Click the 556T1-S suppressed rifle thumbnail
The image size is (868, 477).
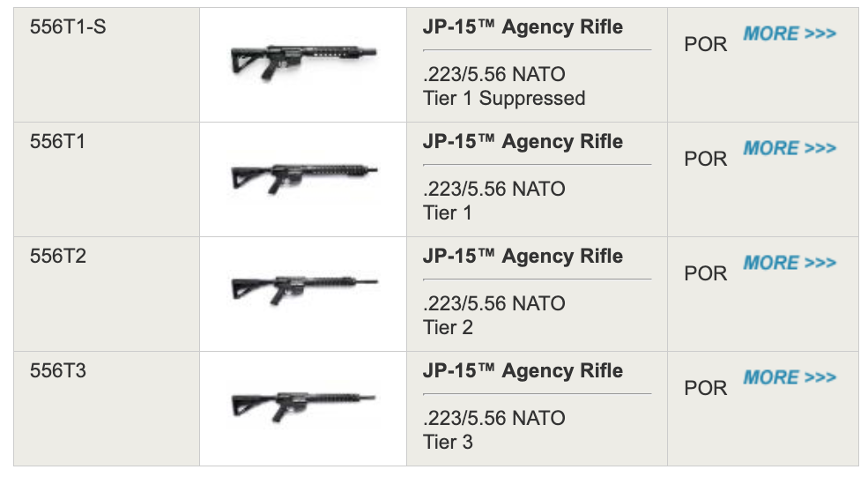[303, 62]
